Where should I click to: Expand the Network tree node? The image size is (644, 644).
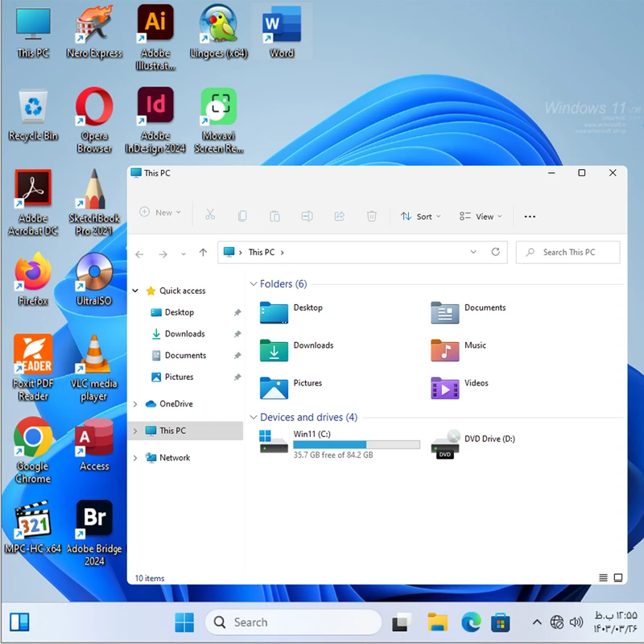(x=135, y=457)
